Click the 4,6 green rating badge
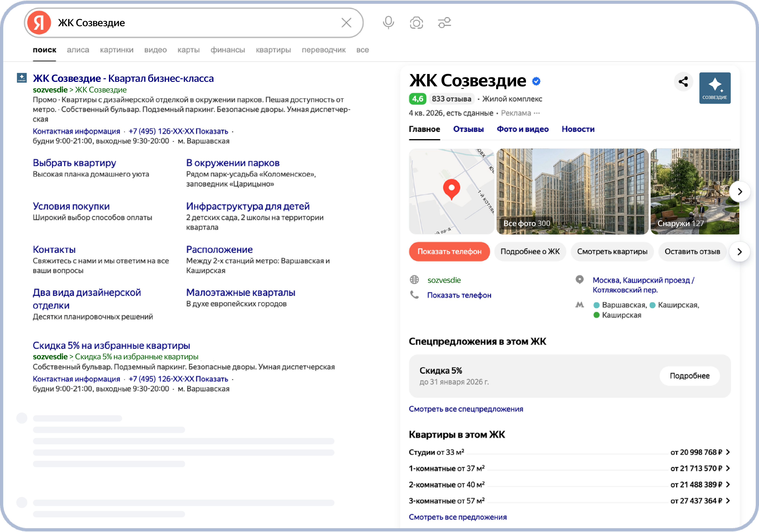Screen dimensions: 759x532 pyautogui.click(x=417, y=99)
